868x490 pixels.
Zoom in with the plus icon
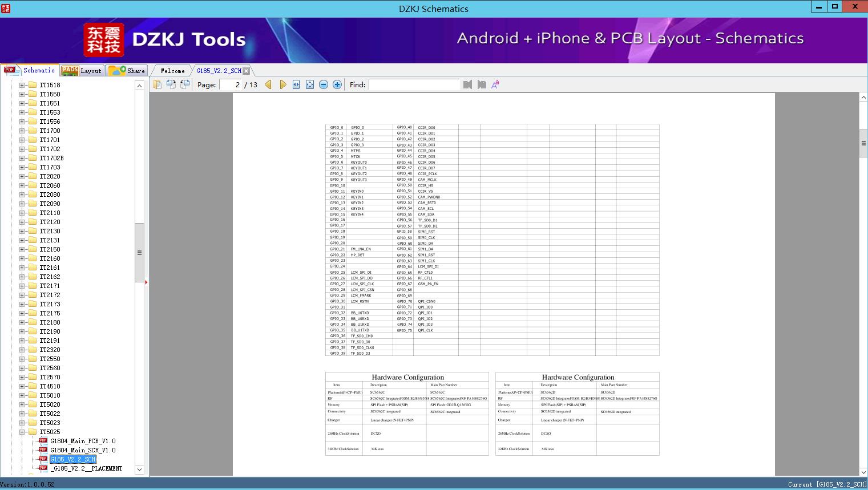(337, 84)
